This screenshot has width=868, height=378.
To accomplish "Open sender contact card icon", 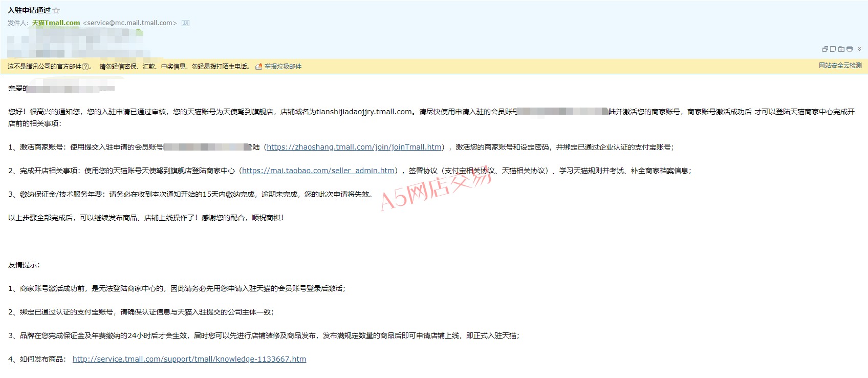I will click(185, 23).
